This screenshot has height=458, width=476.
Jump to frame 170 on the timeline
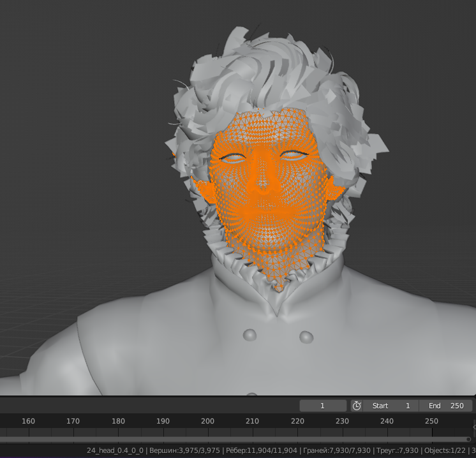[x=73, y=421]
